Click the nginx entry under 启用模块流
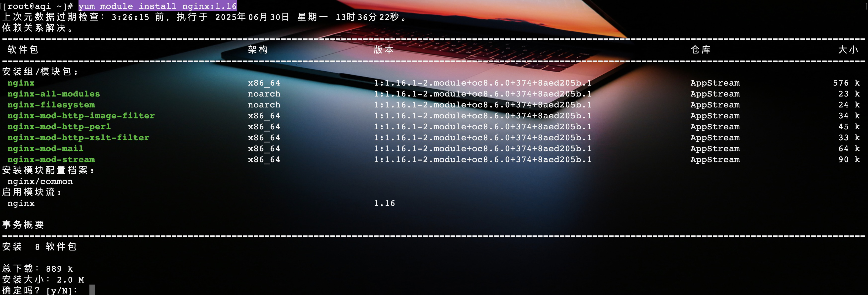The image size is (868, 295). [21, 203]
